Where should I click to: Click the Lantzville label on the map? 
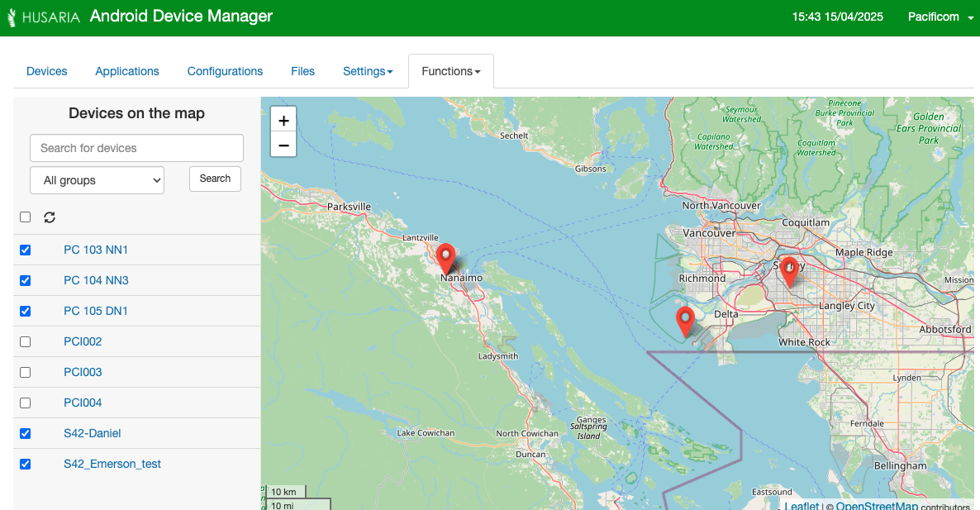click(421, 237)
